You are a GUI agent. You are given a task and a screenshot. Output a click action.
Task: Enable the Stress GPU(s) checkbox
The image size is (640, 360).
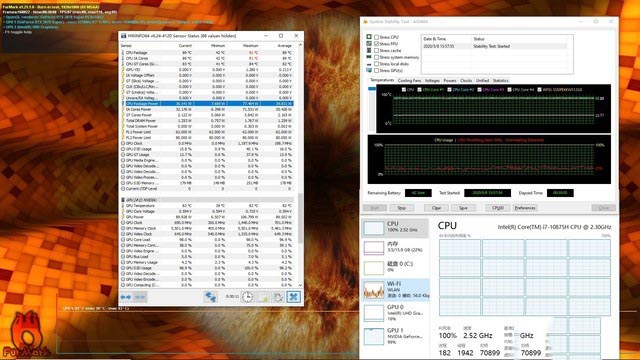tap(376, 71)
